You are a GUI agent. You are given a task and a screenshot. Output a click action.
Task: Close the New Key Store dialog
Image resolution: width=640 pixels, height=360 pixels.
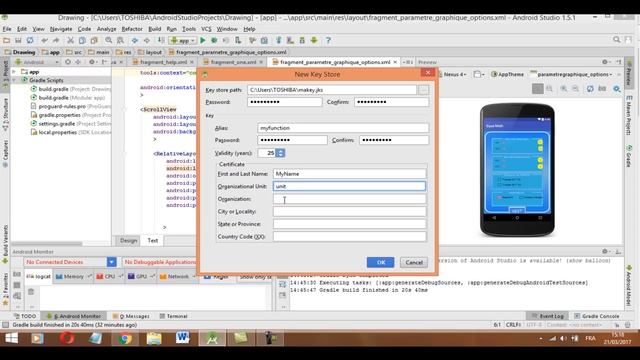point(427,73)
